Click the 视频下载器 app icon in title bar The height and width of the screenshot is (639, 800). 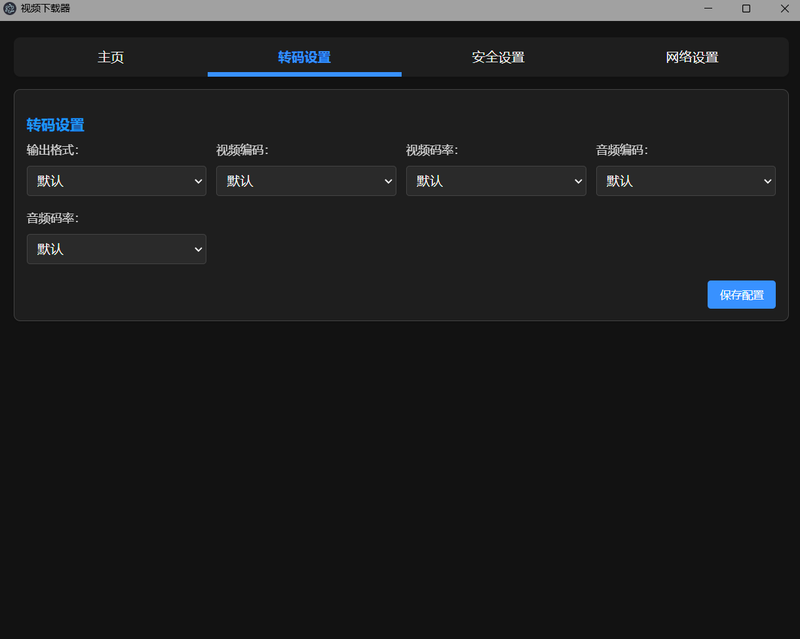[x=10, y=8]
